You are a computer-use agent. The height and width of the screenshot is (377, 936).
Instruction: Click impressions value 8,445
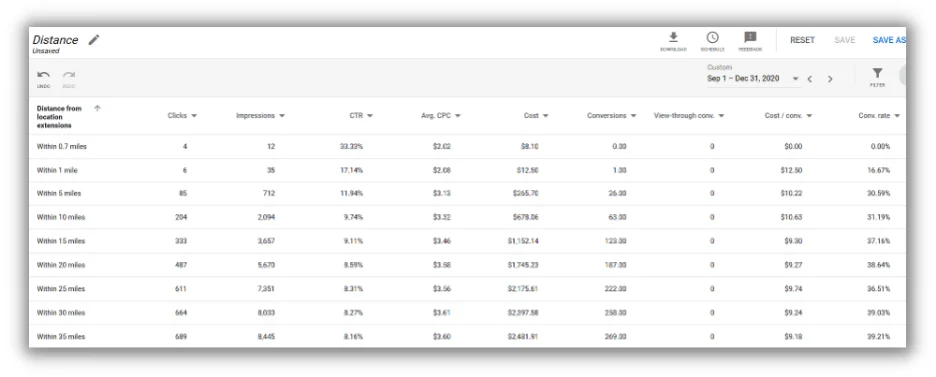click(x=266, y=337)
